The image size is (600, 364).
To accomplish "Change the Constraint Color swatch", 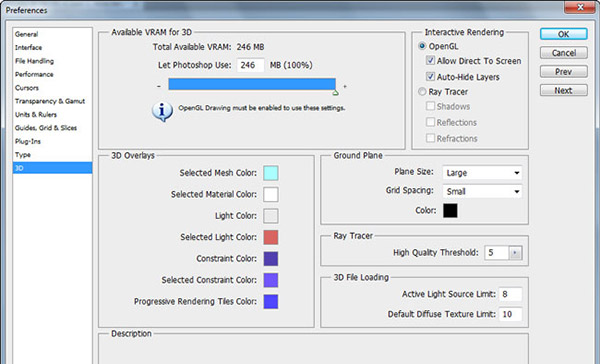I will (x=271, y=259).
